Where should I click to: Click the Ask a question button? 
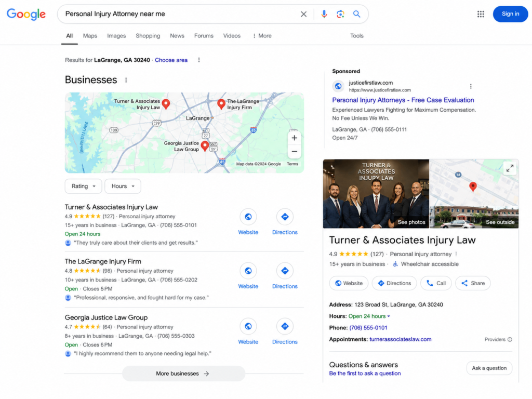(489, 368)
